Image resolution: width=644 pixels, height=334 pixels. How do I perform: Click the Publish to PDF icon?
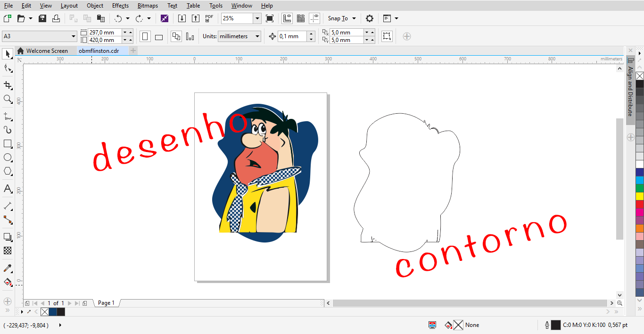pos(209,18)
